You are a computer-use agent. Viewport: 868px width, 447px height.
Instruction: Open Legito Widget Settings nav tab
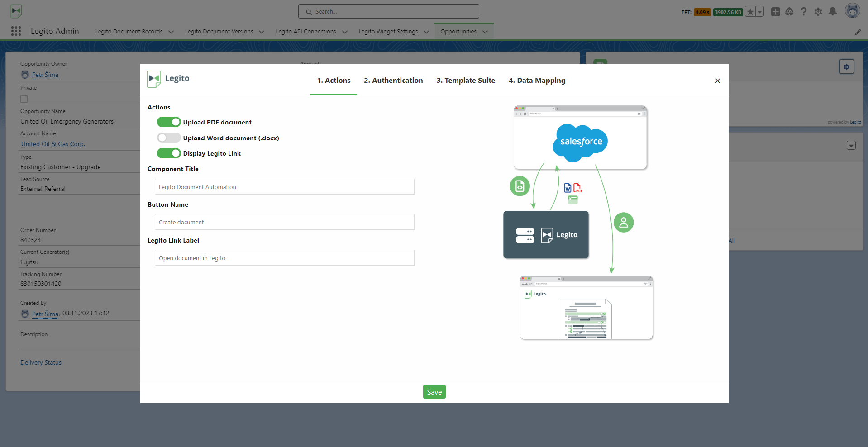(388, 32)
